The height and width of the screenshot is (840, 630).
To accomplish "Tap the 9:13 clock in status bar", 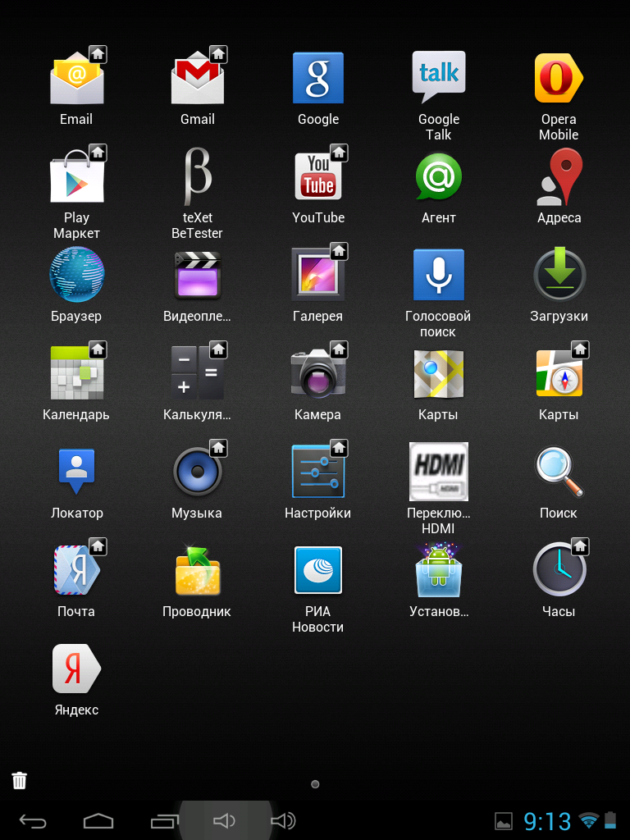I will [x=547, y=821].
